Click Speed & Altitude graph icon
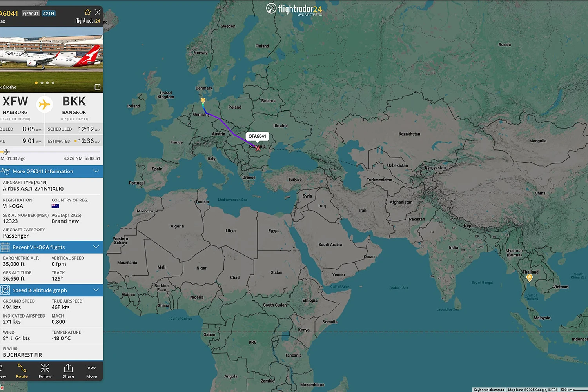588x392 pixels. click(5, 290)
